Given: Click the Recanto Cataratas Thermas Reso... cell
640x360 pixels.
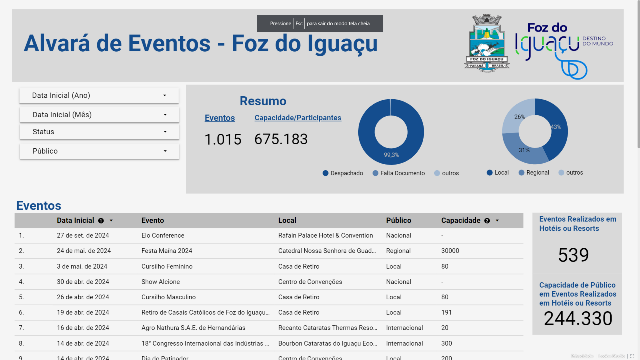Looking at the screenshot, I should (327, 328).
